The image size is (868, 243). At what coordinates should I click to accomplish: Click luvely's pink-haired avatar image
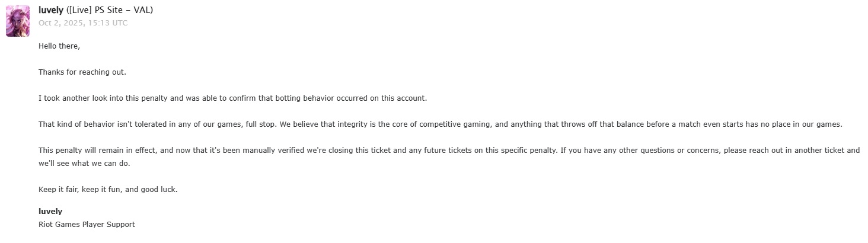(x=18, y=21)
